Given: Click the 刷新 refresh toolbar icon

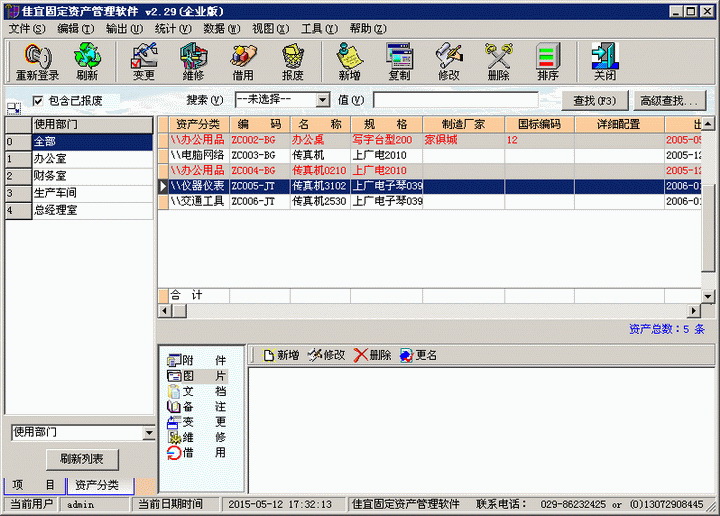Looking at the screenshot, I should pos(87,62).
